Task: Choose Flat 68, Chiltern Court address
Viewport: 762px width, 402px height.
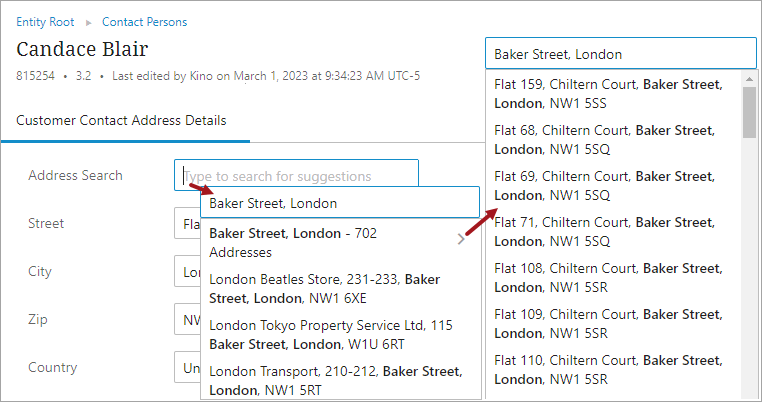Action: click(612, 140)
